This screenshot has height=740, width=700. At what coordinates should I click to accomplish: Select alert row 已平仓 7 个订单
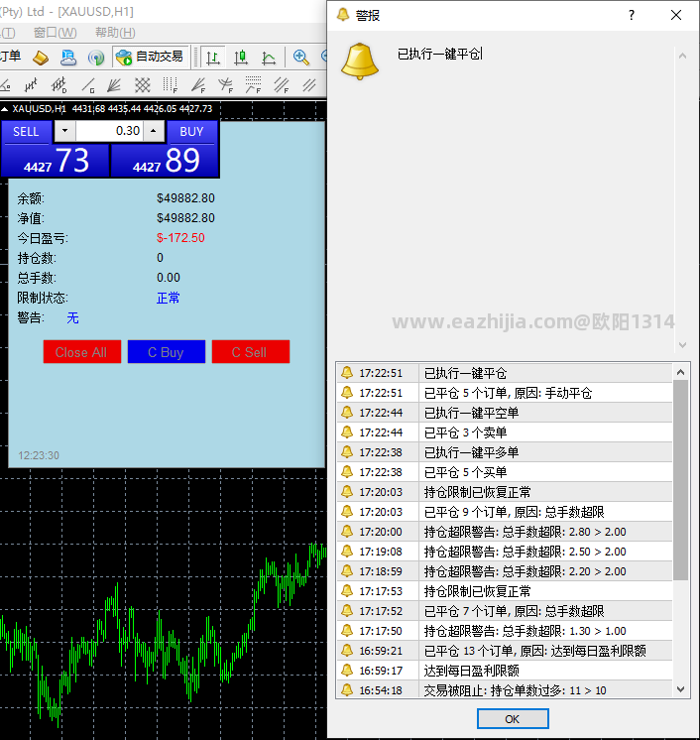pyautogui.click(x=505, y=611)
